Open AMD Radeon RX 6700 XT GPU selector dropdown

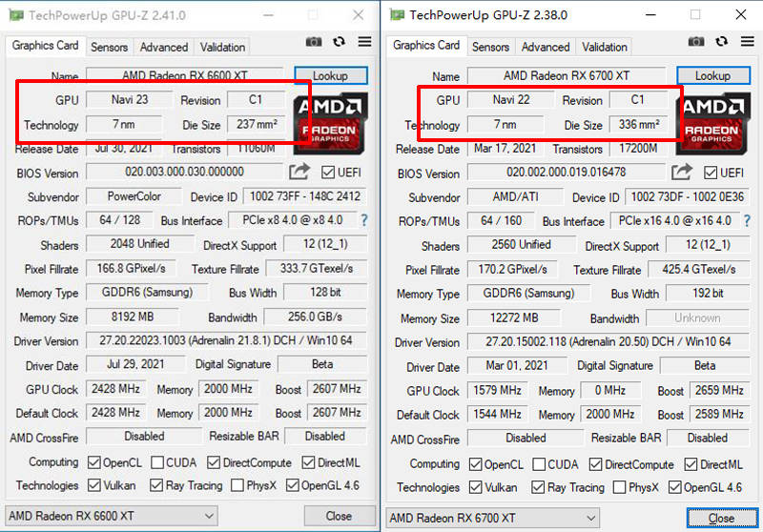point(492,519)
